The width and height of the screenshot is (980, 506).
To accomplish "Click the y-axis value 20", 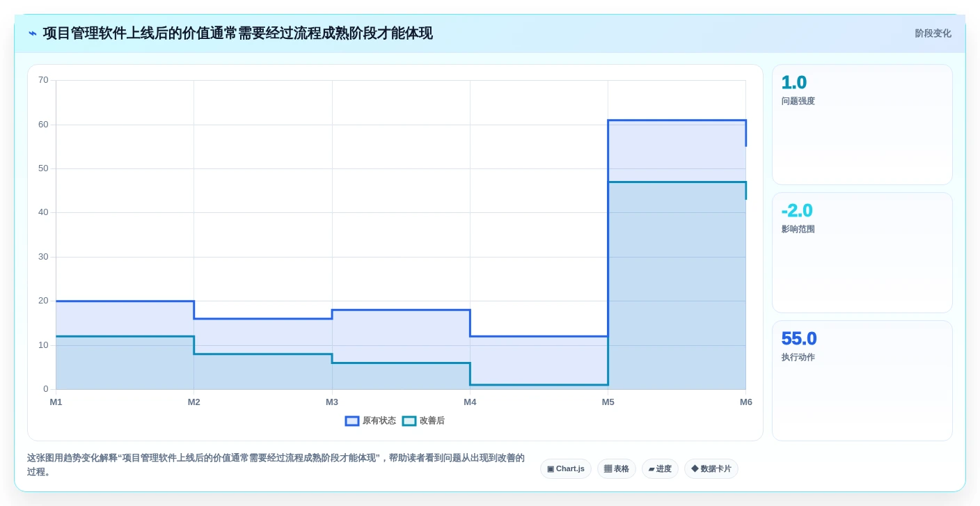I will tap(43, 301).
